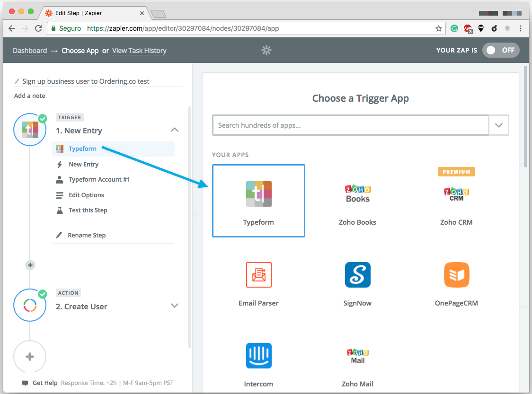Click the flask icon for Test this Step

tap(60, 210)
